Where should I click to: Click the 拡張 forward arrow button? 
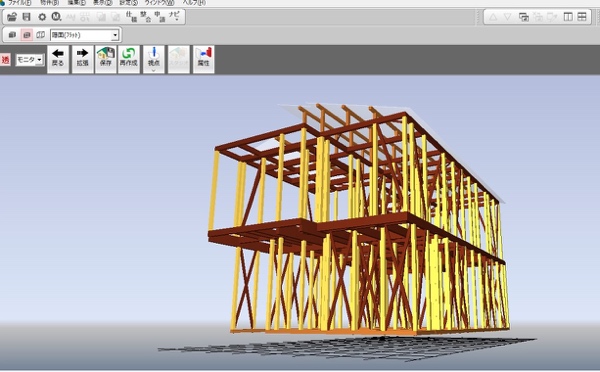[83, 59]
